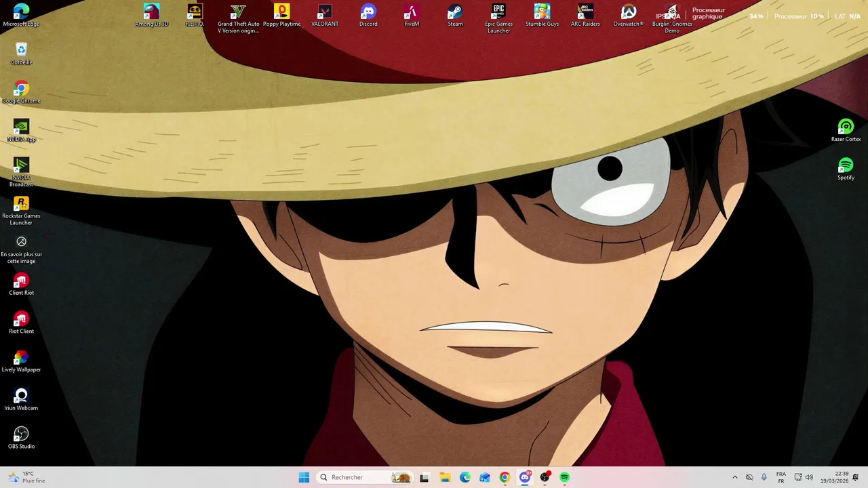Open Microsoft Edge from the taskbar
The image size is (868, 488).
pyautogui.click(x=465, y=477)
